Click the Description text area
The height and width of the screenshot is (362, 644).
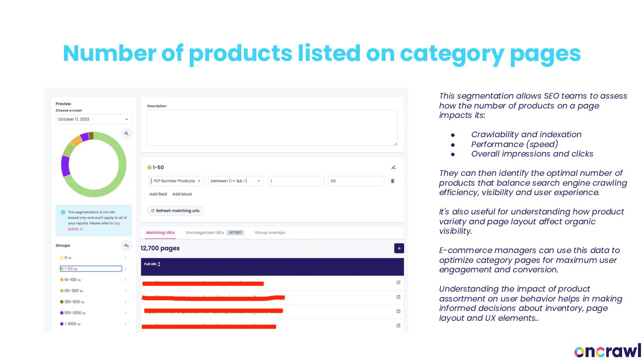click(x=272, y=127)
